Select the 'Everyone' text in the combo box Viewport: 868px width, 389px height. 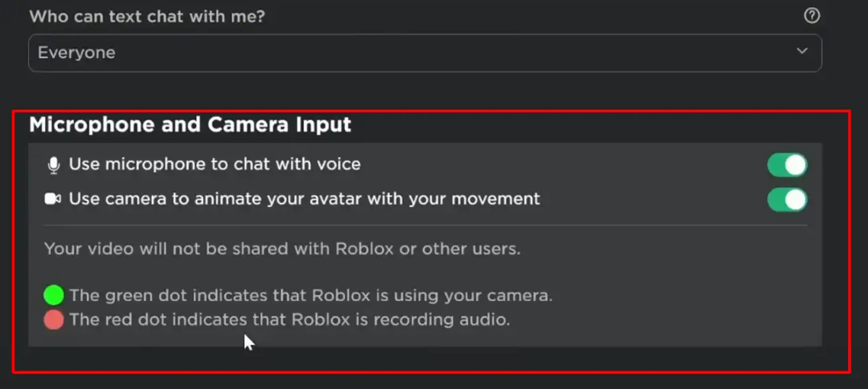76,53
